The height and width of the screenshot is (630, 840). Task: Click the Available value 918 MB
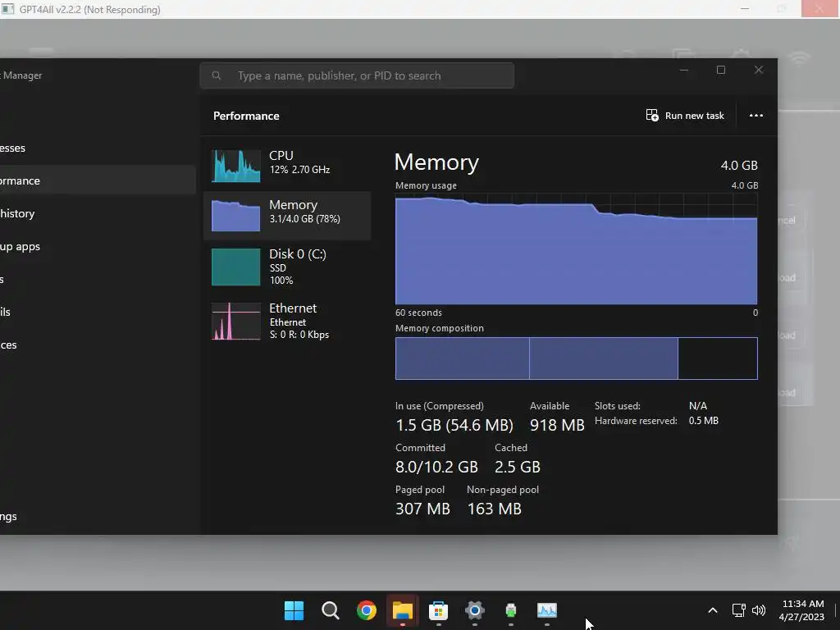pyautogui.click(x=557, y=425)
